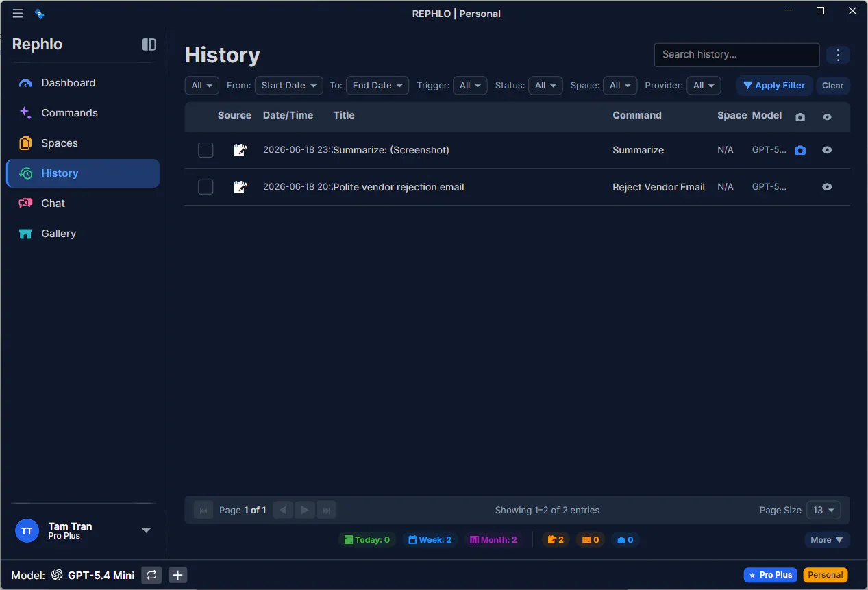Expand the Provider filter dropdown

coord(704,86)
